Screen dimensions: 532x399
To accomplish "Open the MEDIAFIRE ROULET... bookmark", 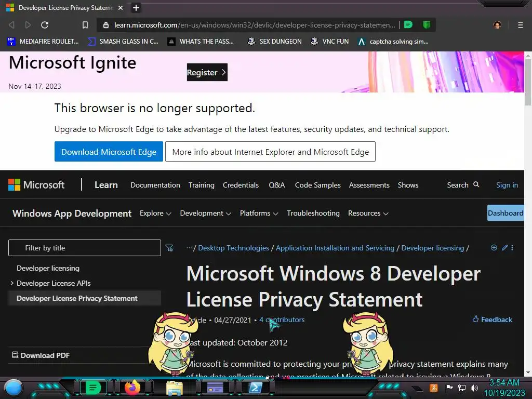I will pos(43,42).
